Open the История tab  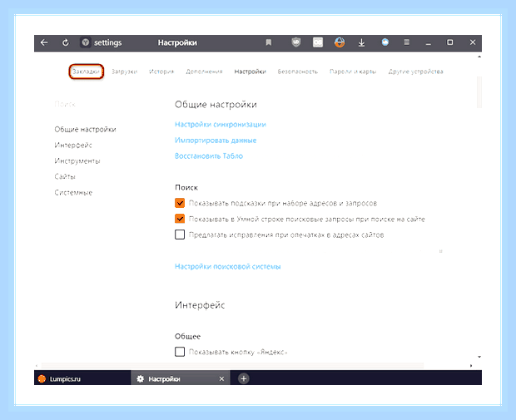161,72
